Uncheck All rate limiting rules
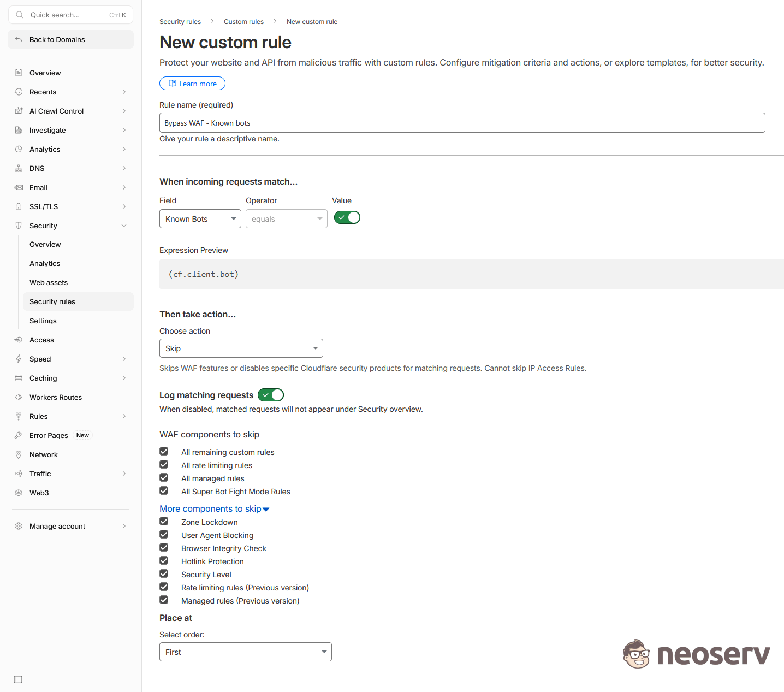The height and width of the screenshot is (692, 784). pos(164,464)
